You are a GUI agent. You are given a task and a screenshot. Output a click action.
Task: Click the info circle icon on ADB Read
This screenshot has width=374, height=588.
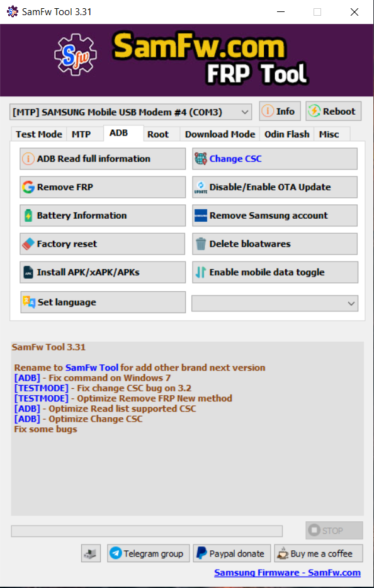pyautogui.click(x=28, y=159)
